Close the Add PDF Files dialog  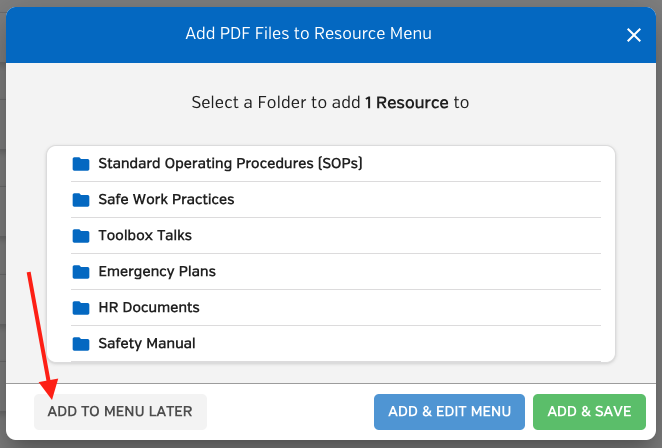point(634,35)
